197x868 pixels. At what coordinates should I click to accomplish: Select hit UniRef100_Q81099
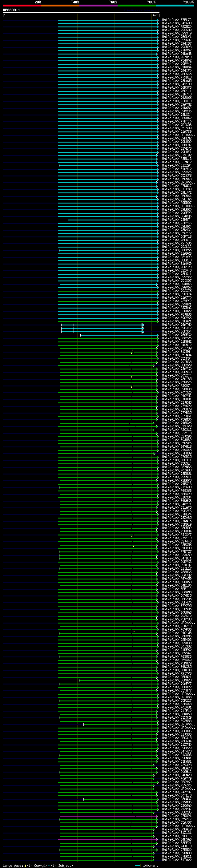(x=177, y=257)
